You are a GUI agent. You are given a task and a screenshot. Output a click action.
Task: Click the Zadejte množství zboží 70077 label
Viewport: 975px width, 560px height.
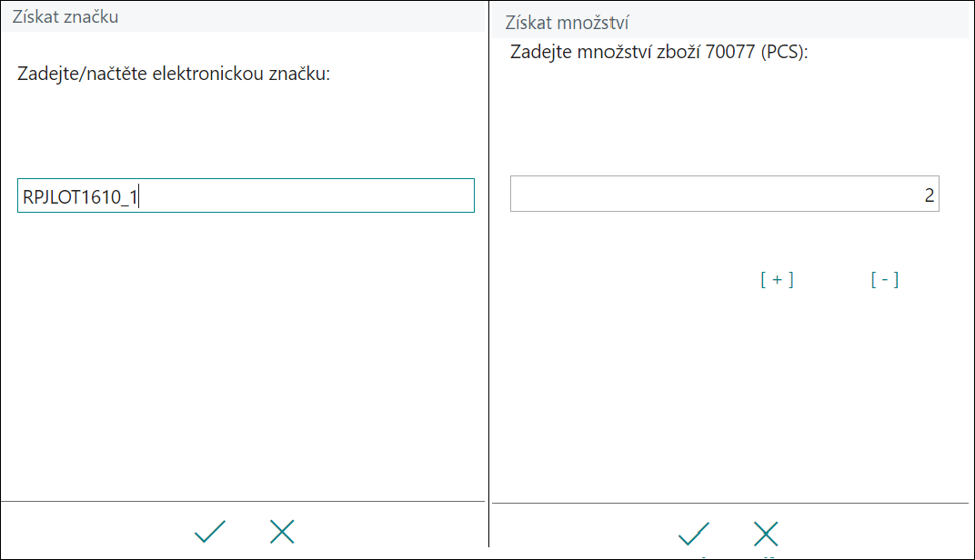coord(659,52)
